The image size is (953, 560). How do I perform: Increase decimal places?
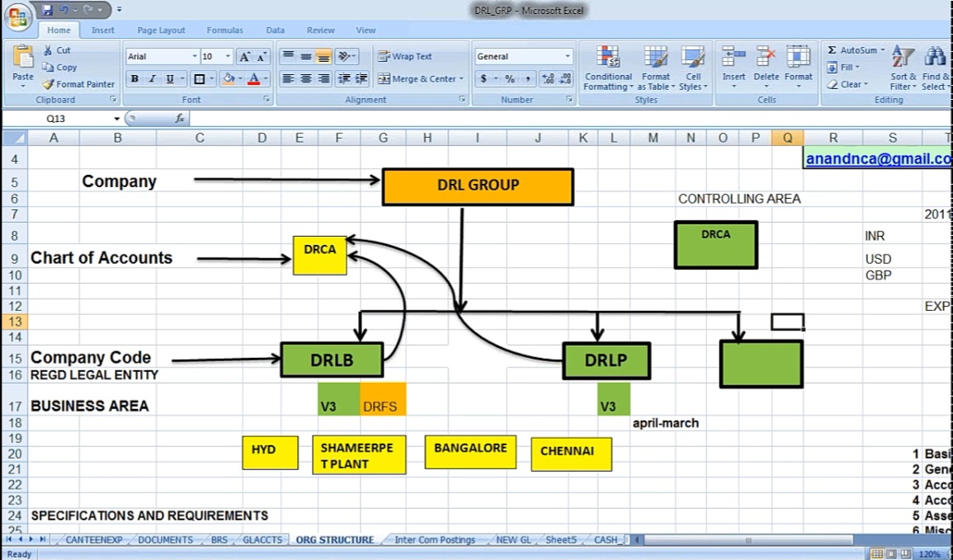(548, 79)
